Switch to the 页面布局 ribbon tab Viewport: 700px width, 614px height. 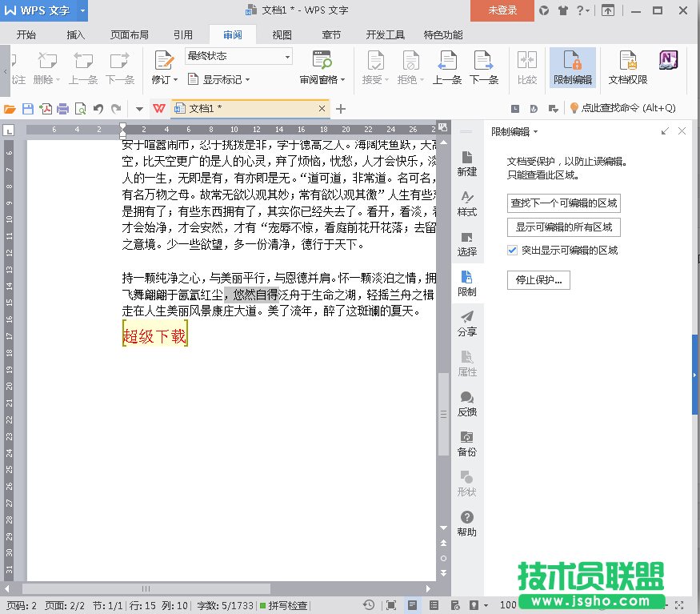pos(129,34)
